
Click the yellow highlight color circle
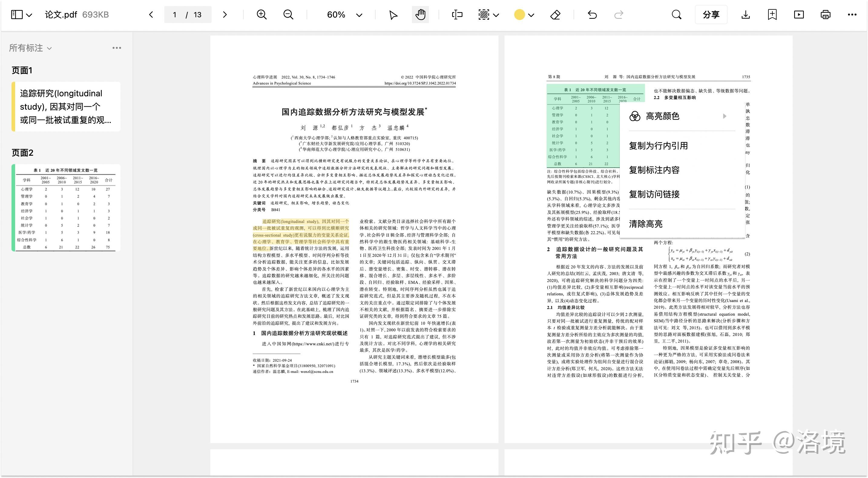coord(519,15)
